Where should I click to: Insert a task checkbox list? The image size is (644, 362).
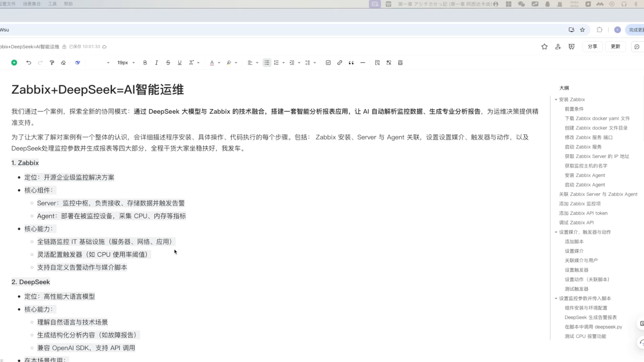tap(328, 62)
